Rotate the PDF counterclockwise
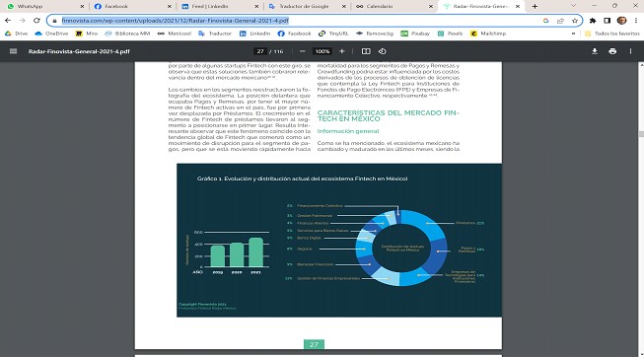The image size is (644, 357). coord(382,51)
